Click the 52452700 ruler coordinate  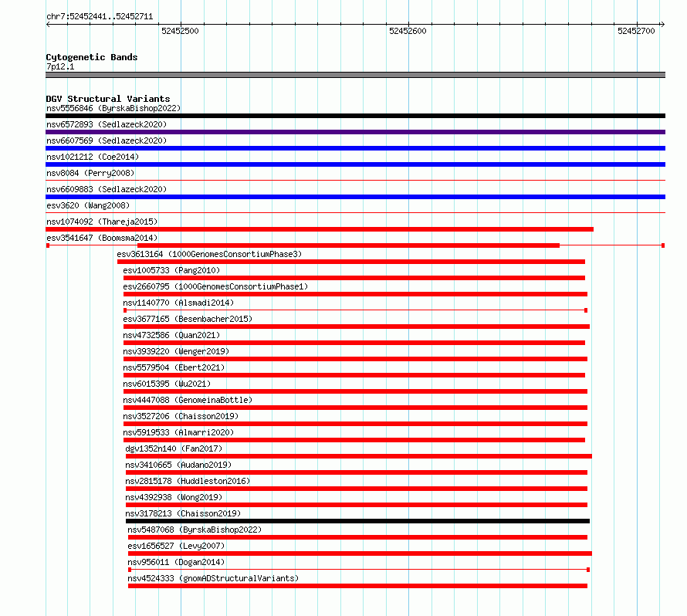tap(636, 31)
